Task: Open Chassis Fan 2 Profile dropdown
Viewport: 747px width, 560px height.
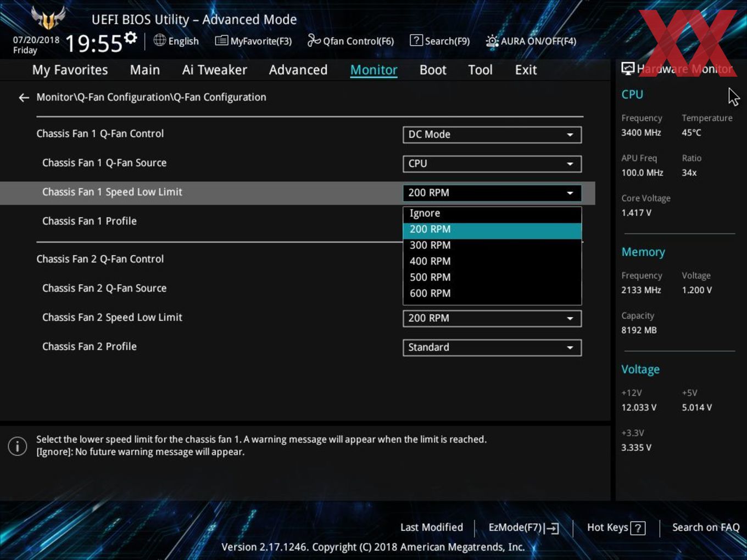Action: point(492,348)
